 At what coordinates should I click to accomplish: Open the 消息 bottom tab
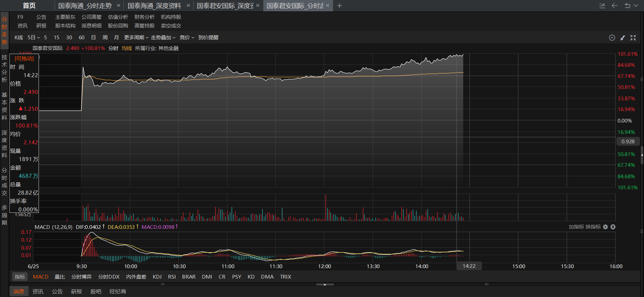19,291
